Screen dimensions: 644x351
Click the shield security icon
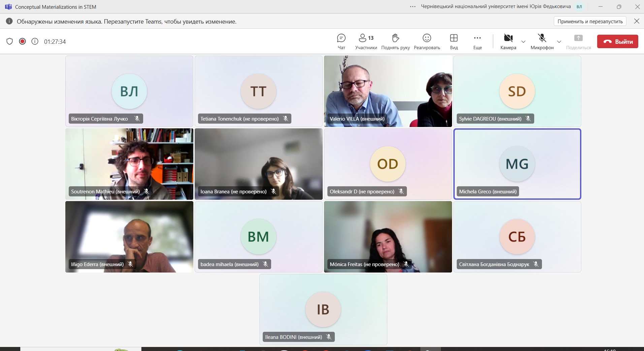(x=10, y=41)
